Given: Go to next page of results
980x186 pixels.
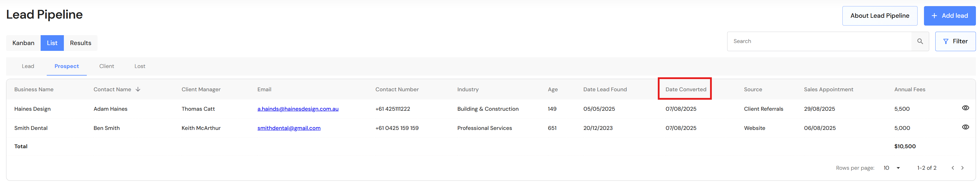Looking at the screenshot, I should [963, 168].
